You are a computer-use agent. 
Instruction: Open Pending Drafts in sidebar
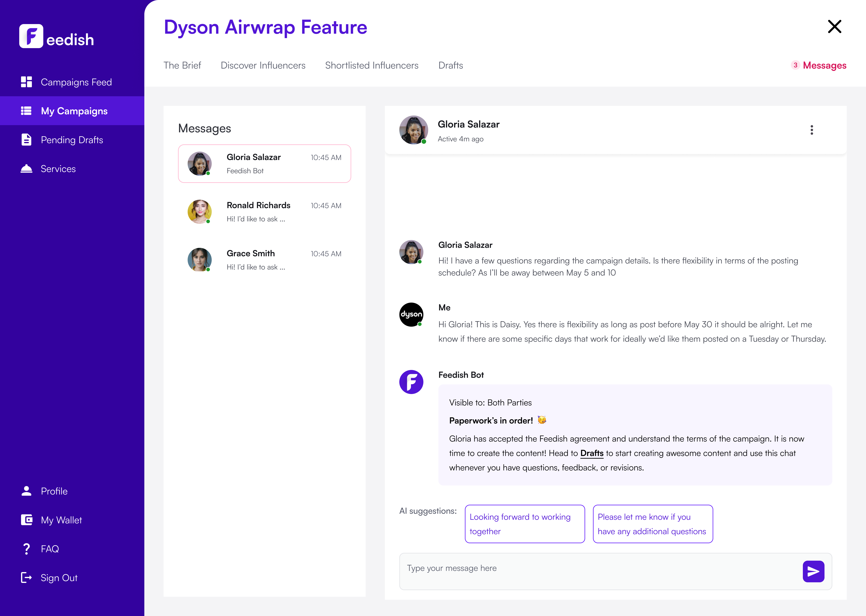click(72, 140)
